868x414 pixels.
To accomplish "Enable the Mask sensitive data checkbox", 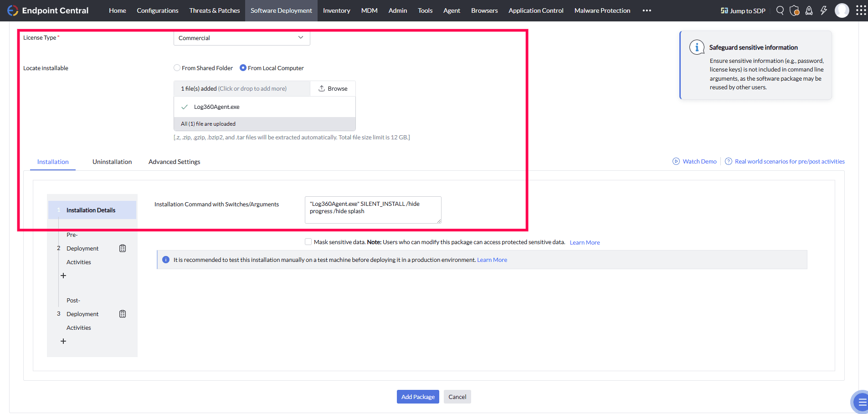I will [x=308, y=242].
